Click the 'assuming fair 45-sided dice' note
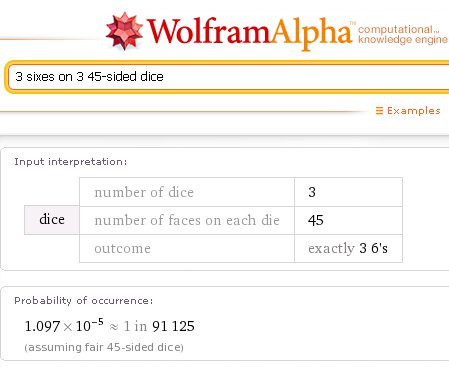 pyautogui.click(x=104, y=347)
